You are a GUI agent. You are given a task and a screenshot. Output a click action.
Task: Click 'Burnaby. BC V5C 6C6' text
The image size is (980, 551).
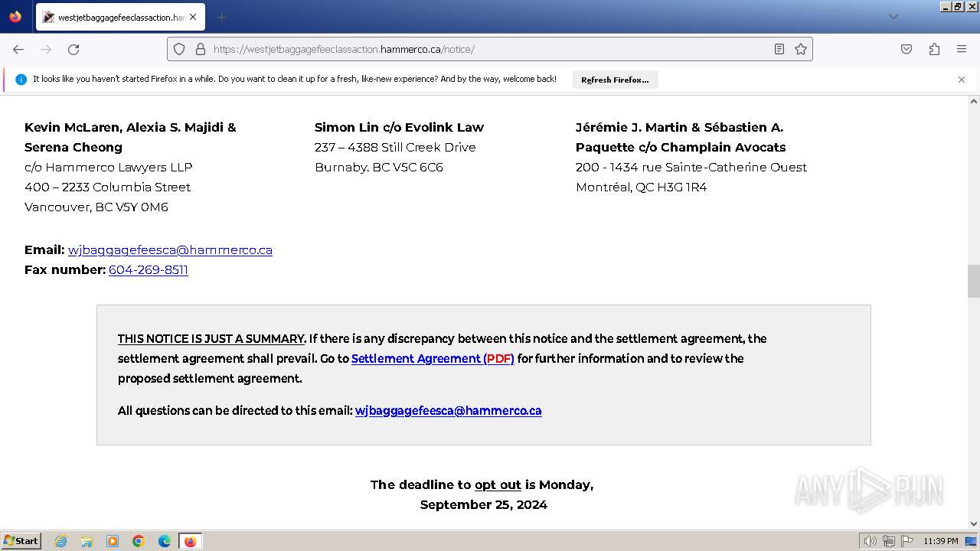(x=379, y=167)
